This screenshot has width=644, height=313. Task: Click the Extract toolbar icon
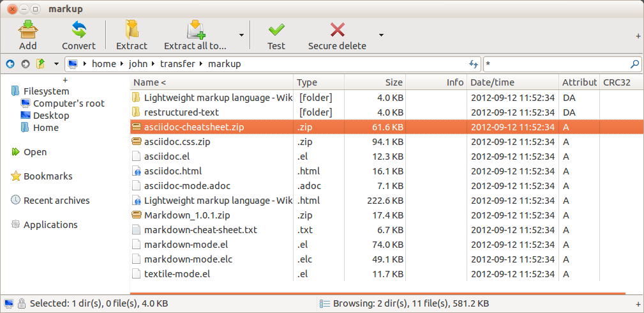(131, 30)
